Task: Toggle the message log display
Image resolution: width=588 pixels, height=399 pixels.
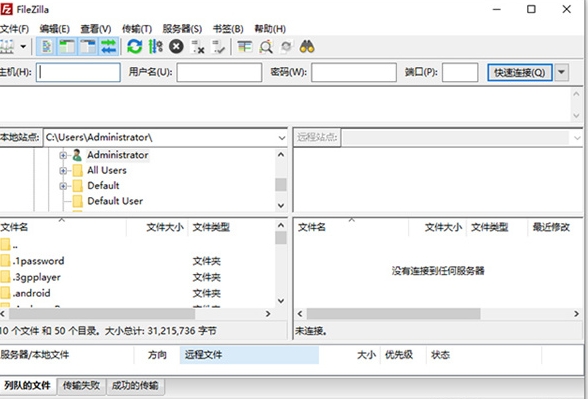Action: coord(47,47)
